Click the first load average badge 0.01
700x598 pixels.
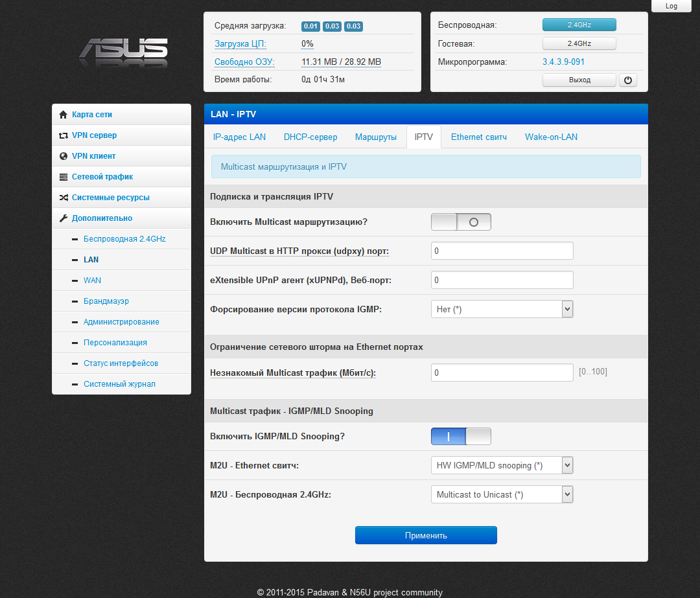click(x=310, y=26)
